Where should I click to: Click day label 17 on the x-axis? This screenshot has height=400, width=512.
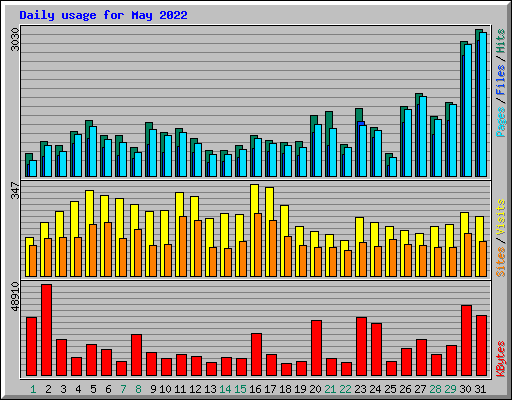tap(270, 389)
